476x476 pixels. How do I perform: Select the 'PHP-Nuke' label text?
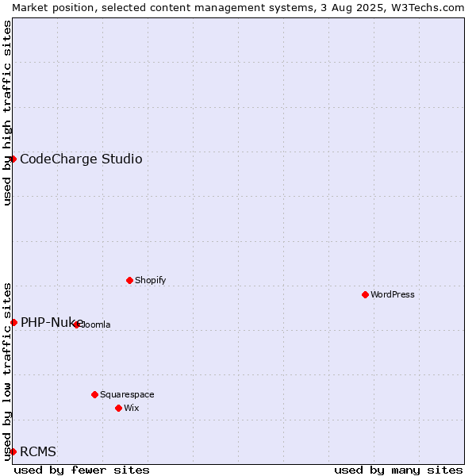[x=52, y=322]
